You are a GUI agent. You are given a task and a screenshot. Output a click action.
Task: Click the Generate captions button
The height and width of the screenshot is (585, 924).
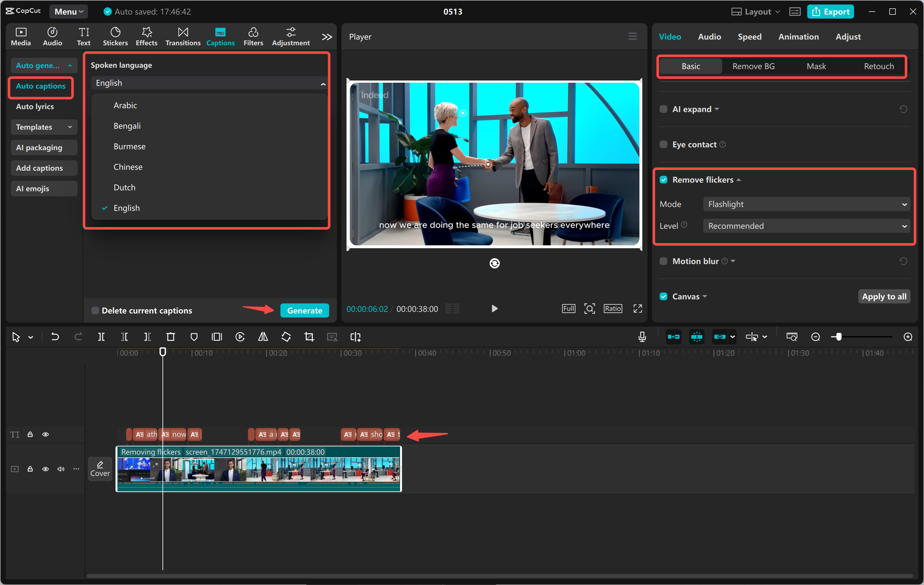[304, 310]
